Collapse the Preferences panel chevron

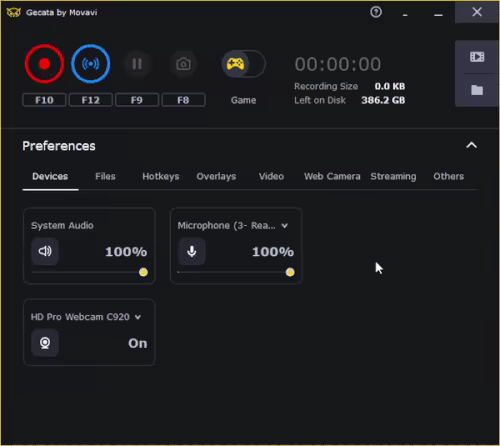[x=471, y=145]
